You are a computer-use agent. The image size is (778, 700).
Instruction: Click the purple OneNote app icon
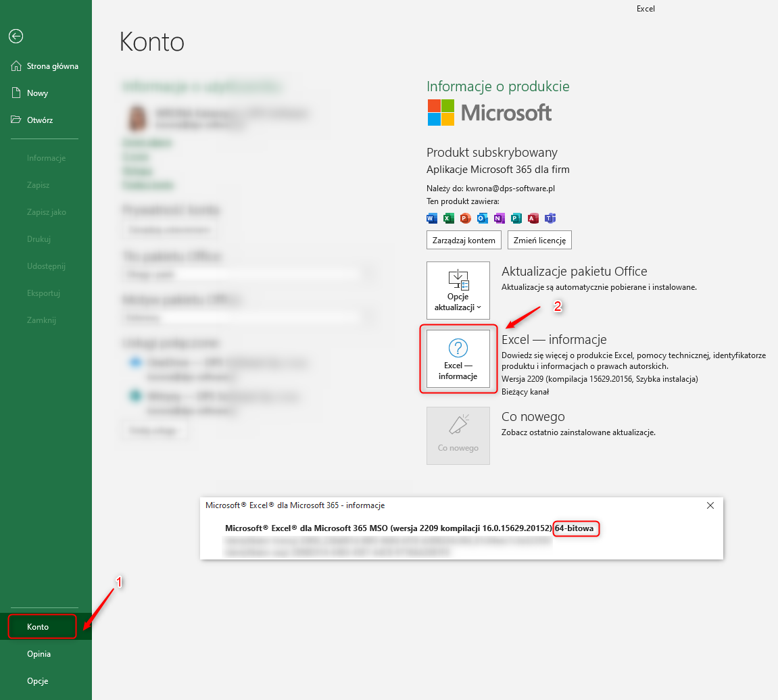click(500, 218)
